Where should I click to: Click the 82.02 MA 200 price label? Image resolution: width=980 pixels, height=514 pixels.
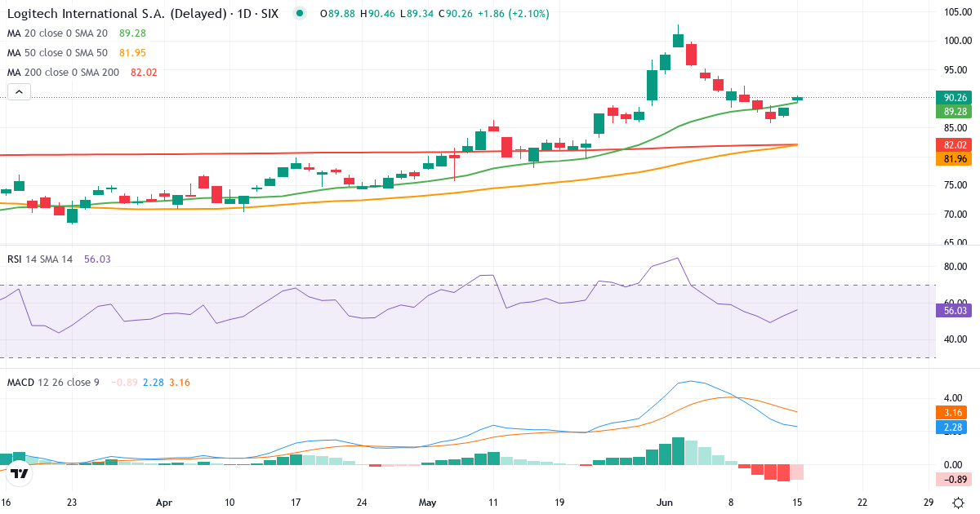click(x=953, y=144)
